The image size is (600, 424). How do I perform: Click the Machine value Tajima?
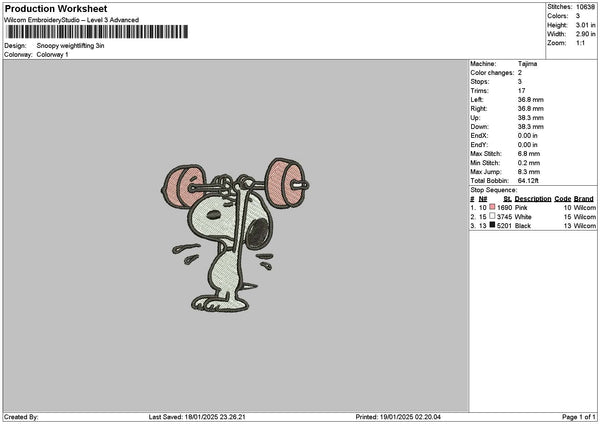pos(527,64)
